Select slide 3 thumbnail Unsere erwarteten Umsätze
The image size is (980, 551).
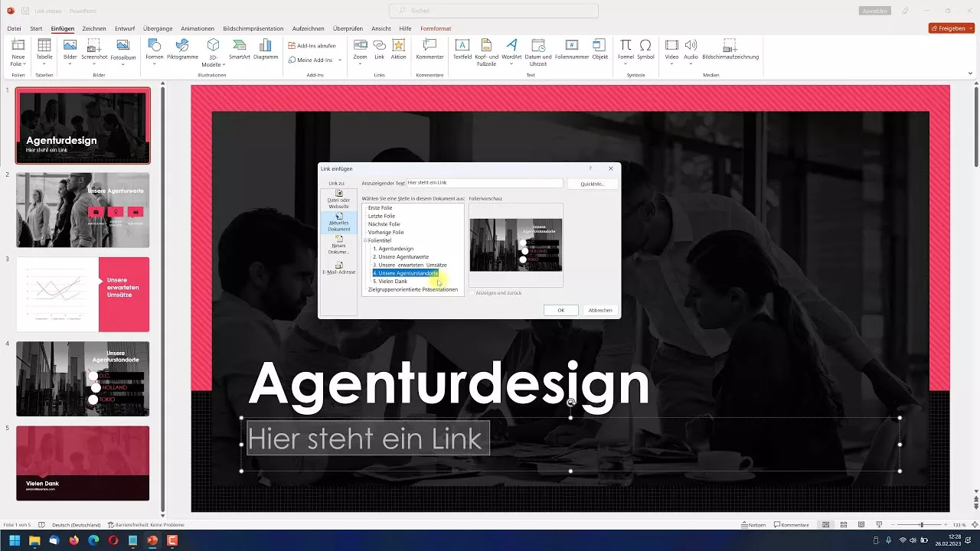click(83, 295)
